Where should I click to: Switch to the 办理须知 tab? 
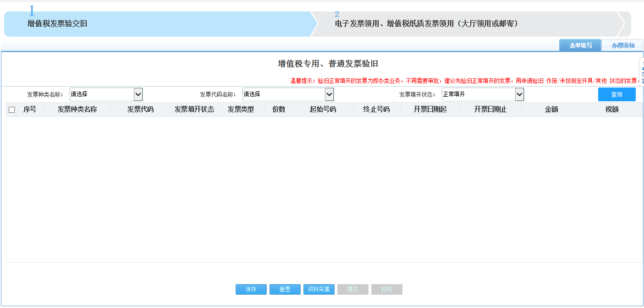[622, 45]
